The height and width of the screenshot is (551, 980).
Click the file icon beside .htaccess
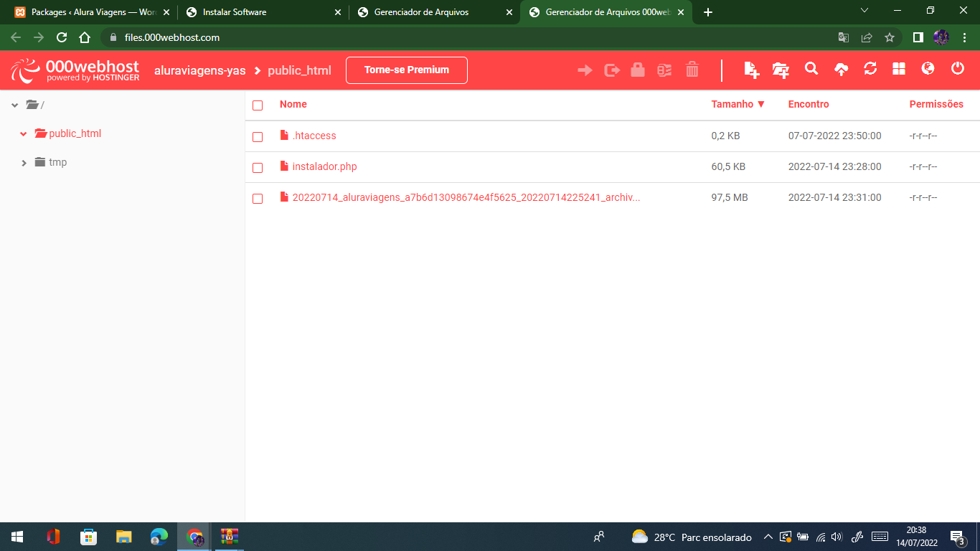point(284,136)
